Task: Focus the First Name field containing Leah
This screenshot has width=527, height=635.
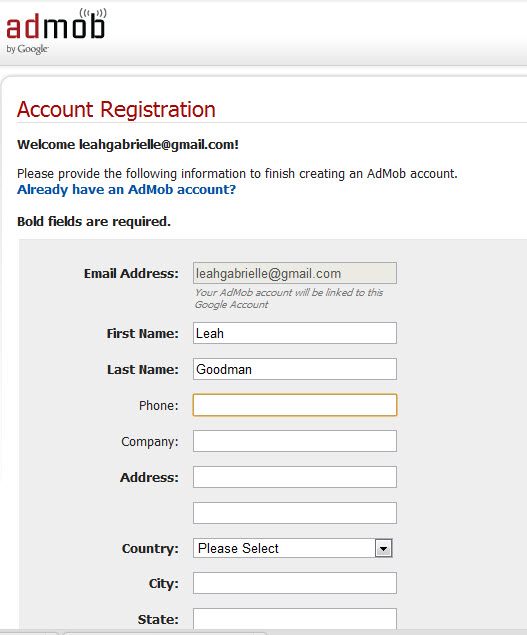Action: coord(294,333)
